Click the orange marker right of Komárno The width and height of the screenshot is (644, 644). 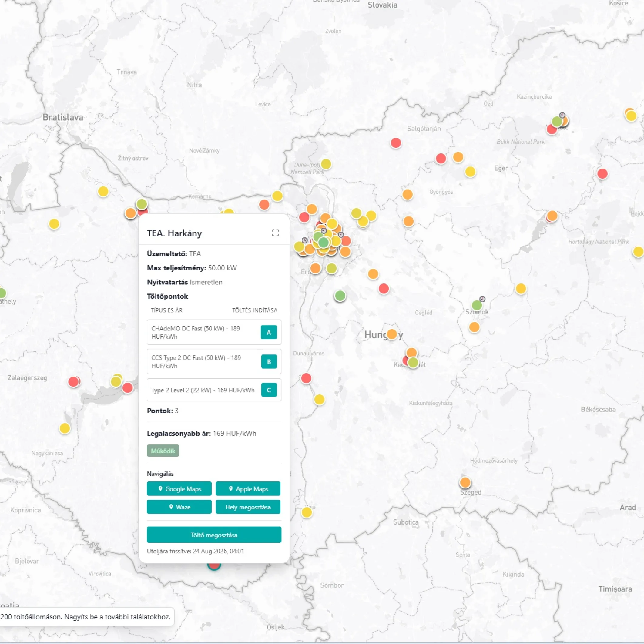pyautogui.click(x=264, y=204)
